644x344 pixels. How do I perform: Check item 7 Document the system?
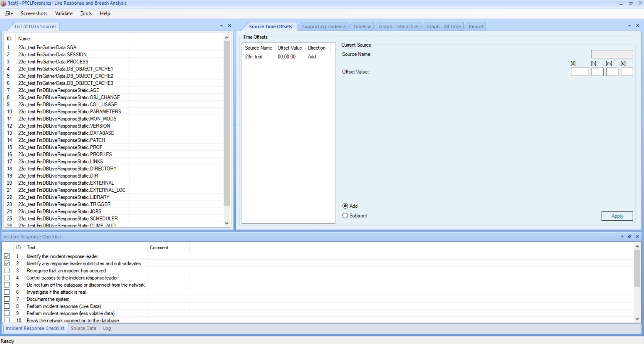(7, 299)
